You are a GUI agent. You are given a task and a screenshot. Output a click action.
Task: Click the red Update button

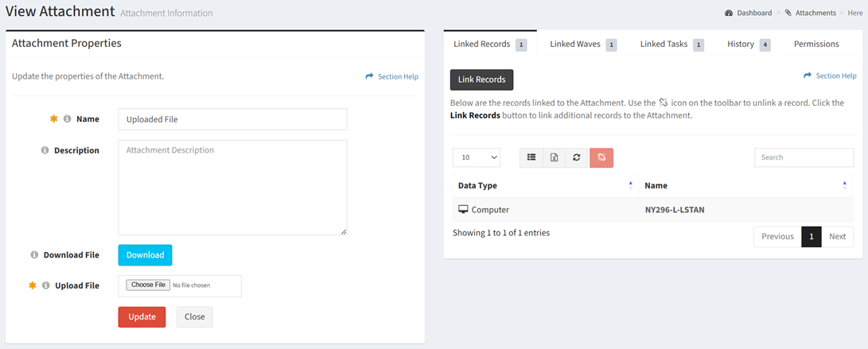pyautogui.click(x=142, y=317)
